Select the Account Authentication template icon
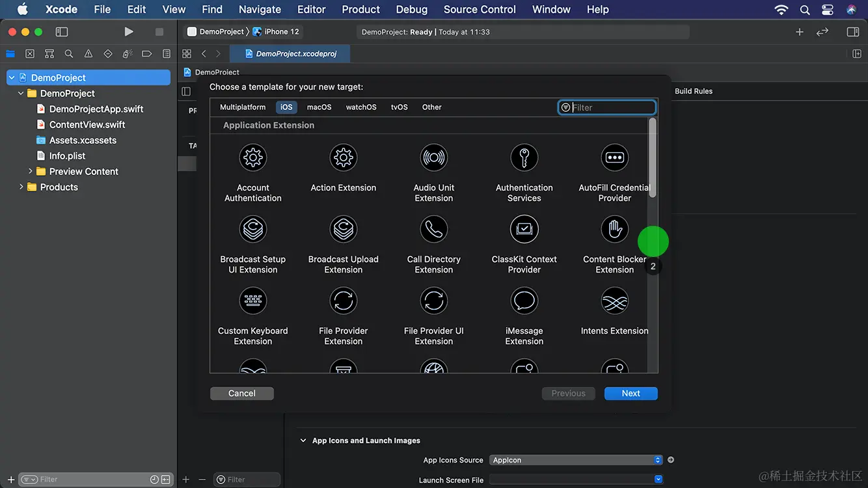 (x=253, y=157)
